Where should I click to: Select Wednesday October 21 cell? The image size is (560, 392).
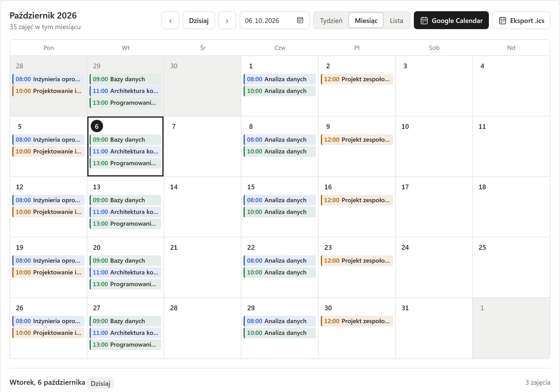[x=202, y=267]
